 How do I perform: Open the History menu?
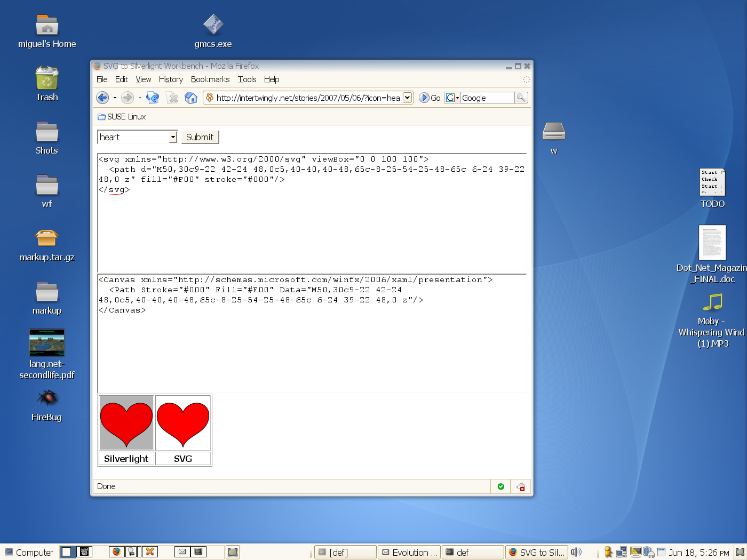click(x=171, y=79)
